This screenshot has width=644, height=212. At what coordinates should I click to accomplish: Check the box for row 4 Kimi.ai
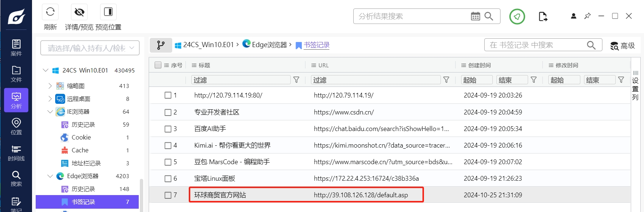[168, 145]
